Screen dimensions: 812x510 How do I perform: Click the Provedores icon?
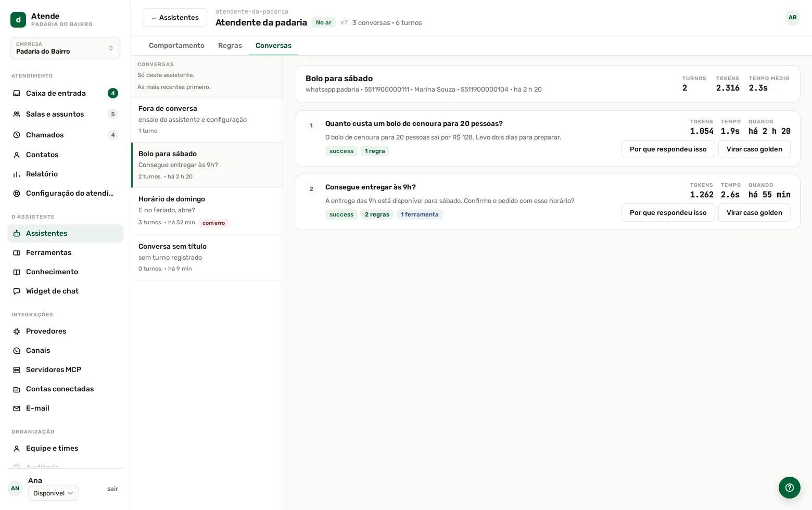17,331
